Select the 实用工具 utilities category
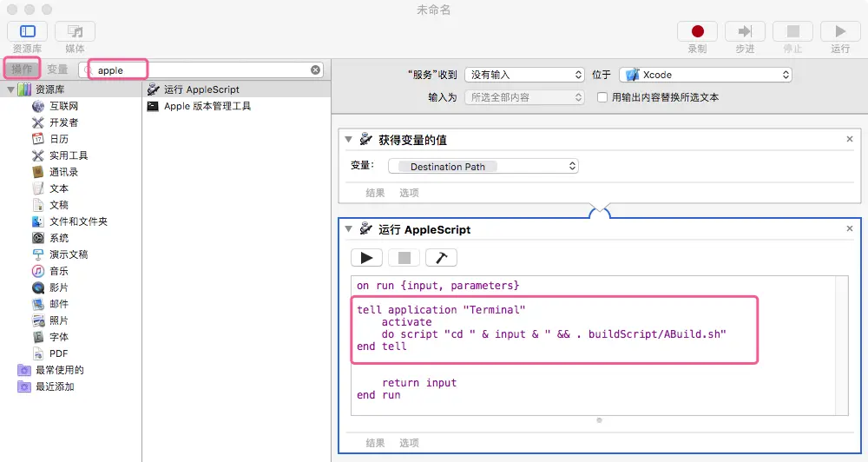The height and width of the screenshot is (462, 868). coord(60,155)
